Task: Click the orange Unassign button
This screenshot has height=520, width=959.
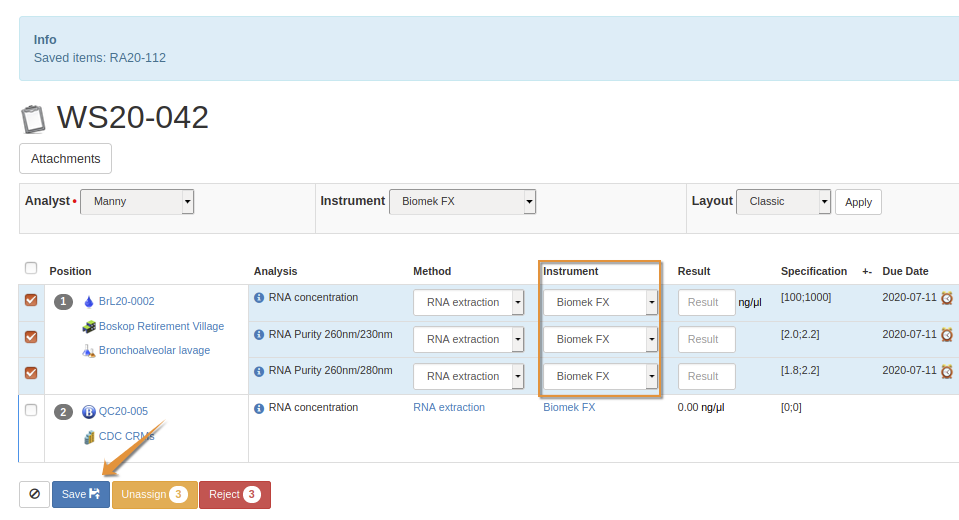Action: click(x=154, y=494)
